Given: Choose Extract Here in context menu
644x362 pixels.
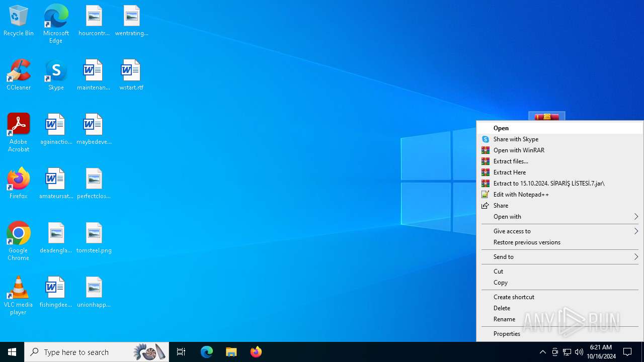Looking at the screenshot, I should [560, 172].
